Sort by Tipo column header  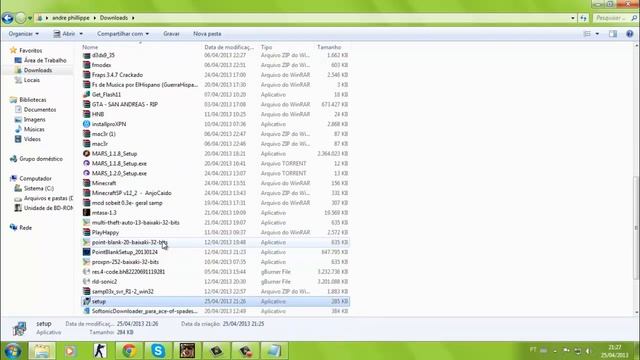[x=267, y=47]
